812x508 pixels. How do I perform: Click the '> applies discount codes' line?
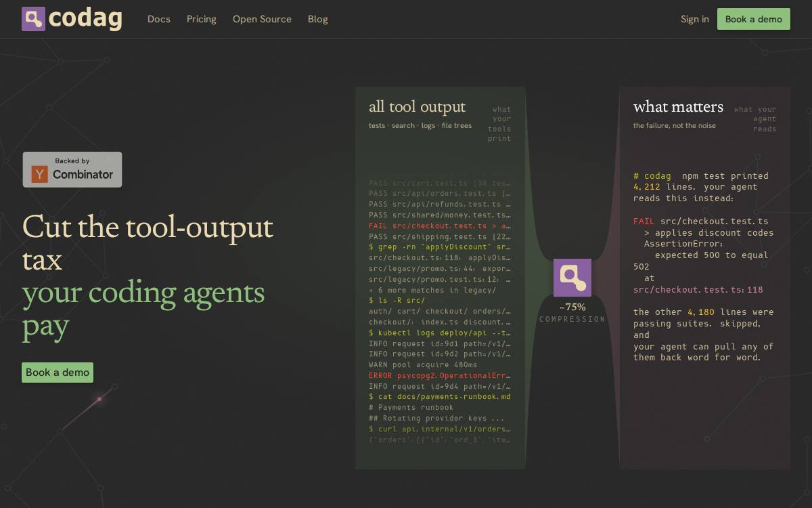[709, 233]
